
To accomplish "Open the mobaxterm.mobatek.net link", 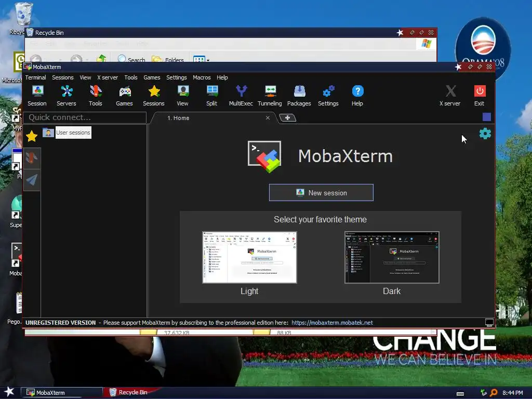I will (332, 323).
